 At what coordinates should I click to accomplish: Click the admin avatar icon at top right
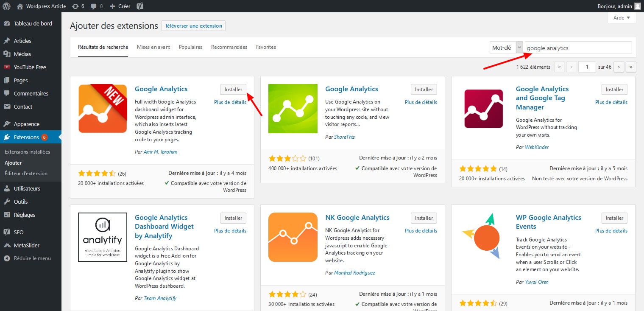[x=637, y=6]
